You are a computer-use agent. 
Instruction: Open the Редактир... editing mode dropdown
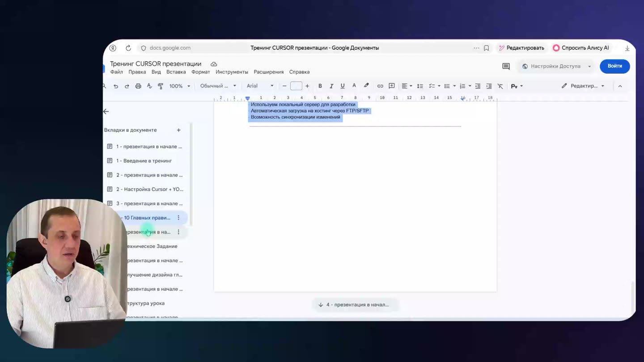tap(583, 86)
